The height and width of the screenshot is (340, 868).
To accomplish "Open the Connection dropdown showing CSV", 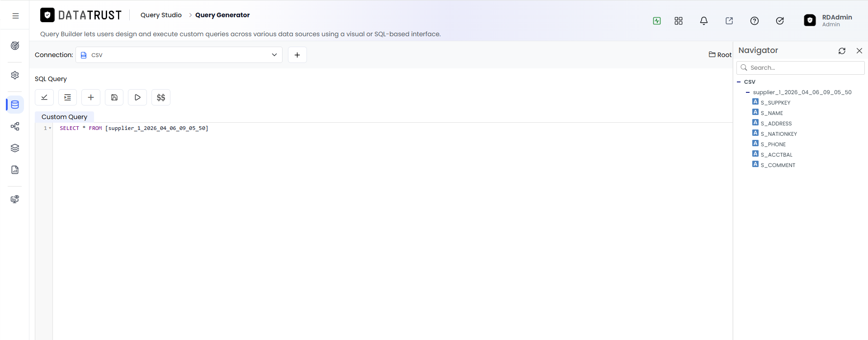I will point(179,55).
